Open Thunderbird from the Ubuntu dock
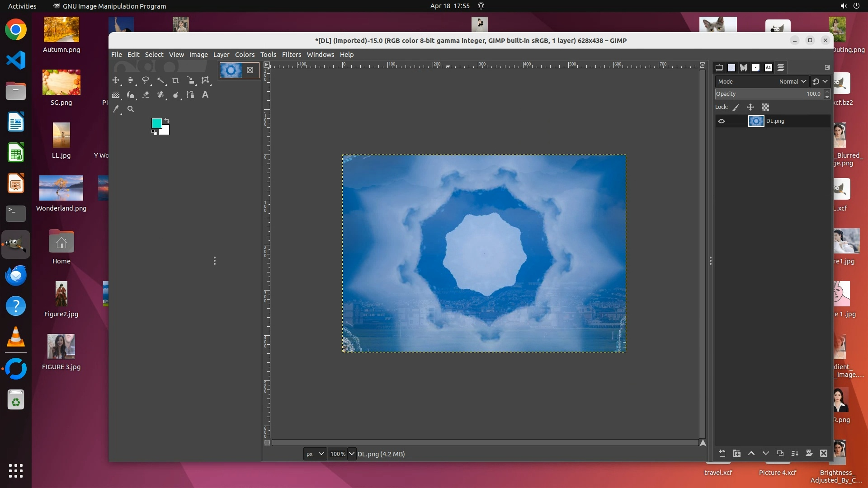 pyautogui.click(x=16, y=275)
